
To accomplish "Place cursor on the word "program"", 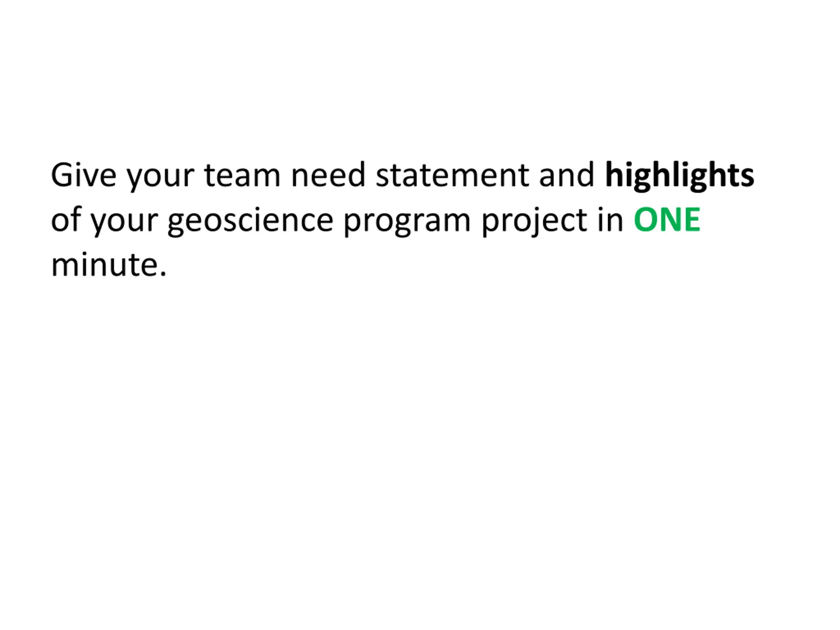I will (x=407, y=220).
